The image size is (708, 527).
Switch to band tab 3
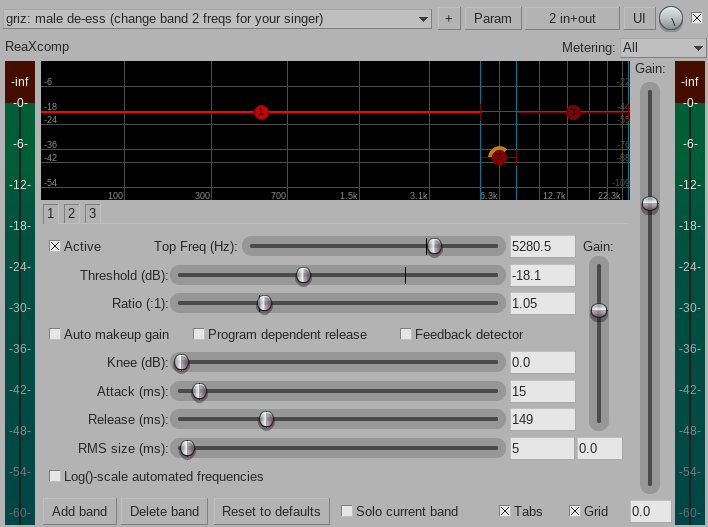pyautogui.click(x=92, y=213)
